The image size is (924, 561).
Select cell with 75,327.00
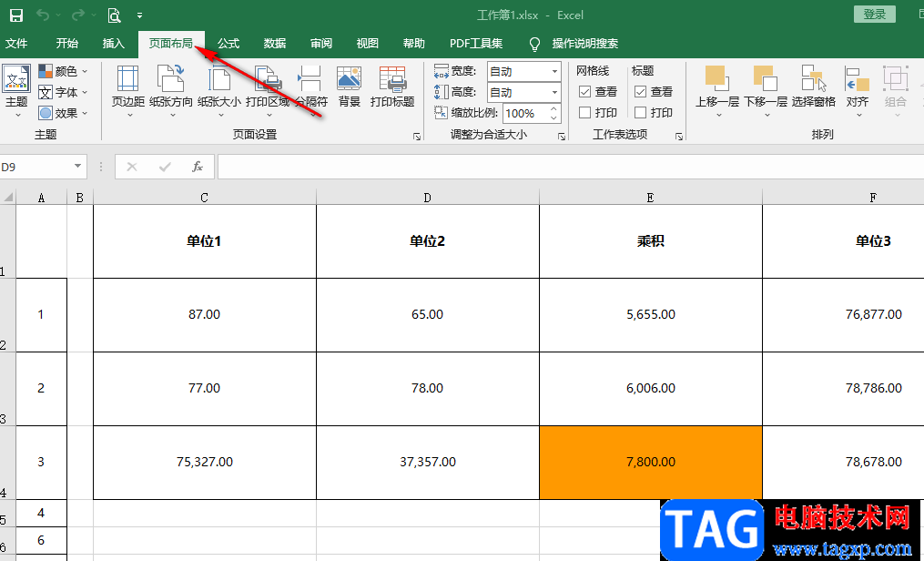205,463
